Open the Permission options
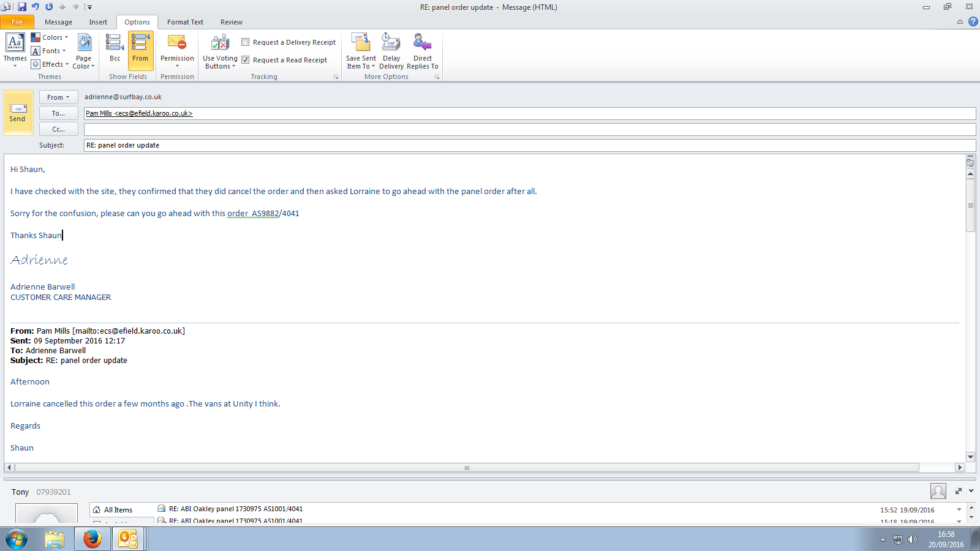Viewport: 980px width, 551px height. click(177, 51)
